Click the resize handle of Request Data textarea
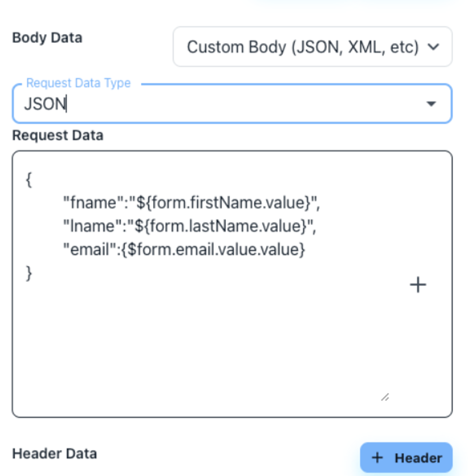 [x=385, y=397]
